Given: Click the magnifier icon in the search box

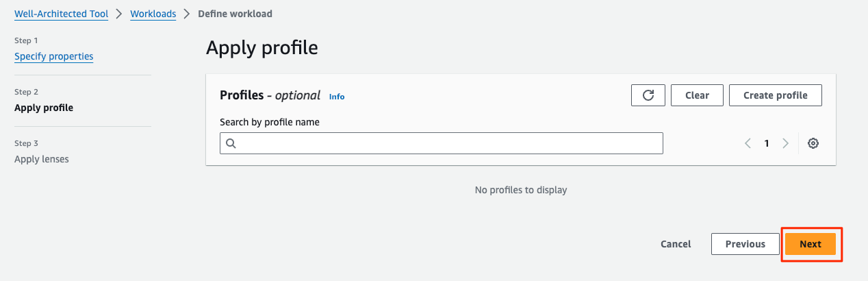Looking at the screenshot, I should pos(231,143).
